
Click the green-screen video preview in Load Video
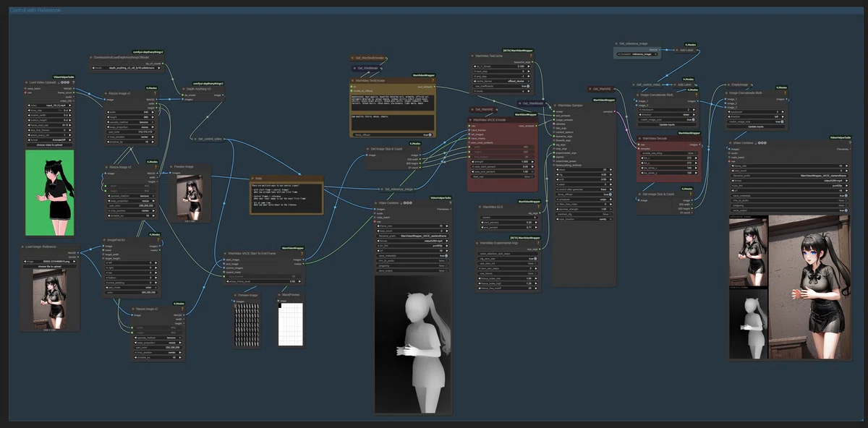click(x=49, y=192)
